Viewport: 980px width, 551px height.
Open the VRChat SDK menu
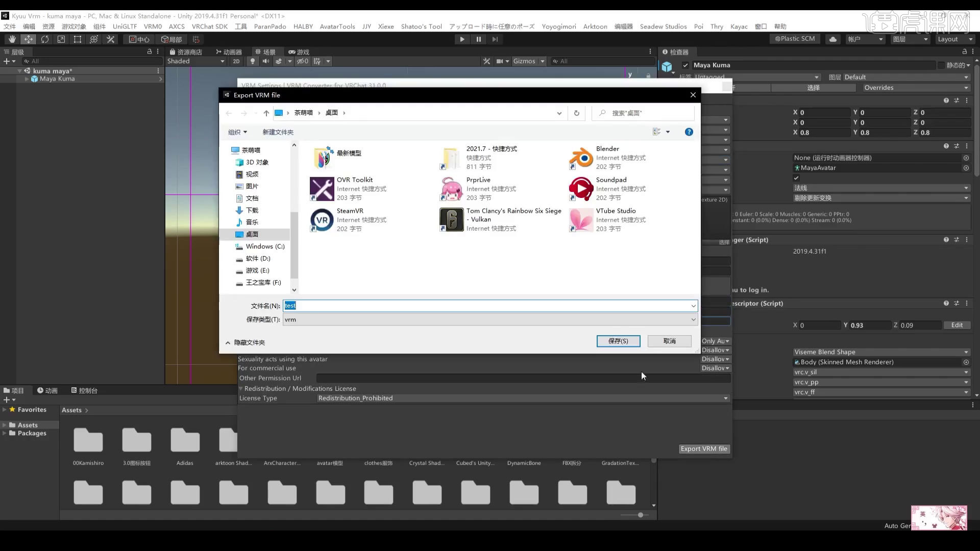click(x=210, y=27)
